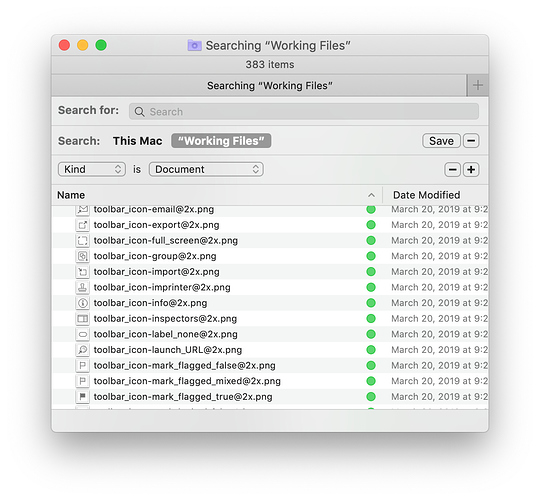This screenshot has height=500, width=540.
Task: Click inside the Search for text field
Action: (x=304, y=112)
